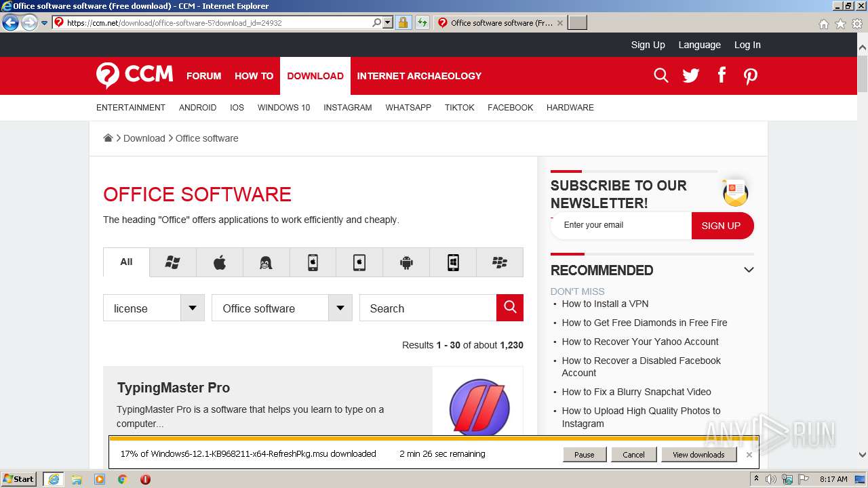Open the DOWNLOAD menu item
Screen dimensions: 868x488
[315, 76]
